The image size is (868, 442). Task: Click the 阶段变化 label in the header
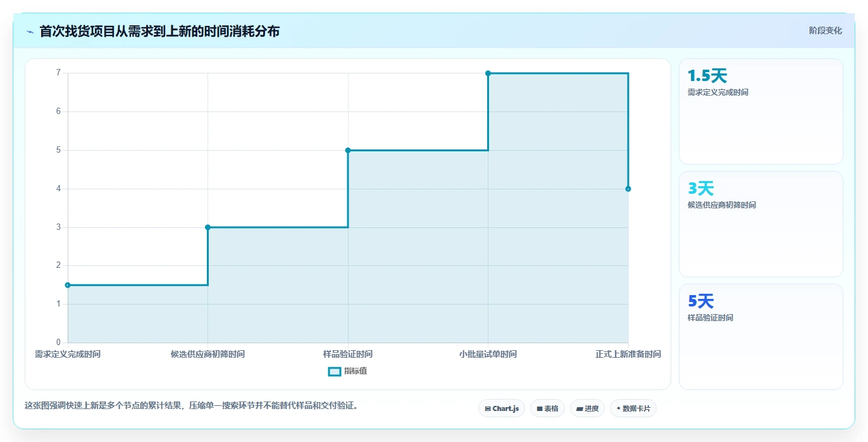tap(825, 30)
